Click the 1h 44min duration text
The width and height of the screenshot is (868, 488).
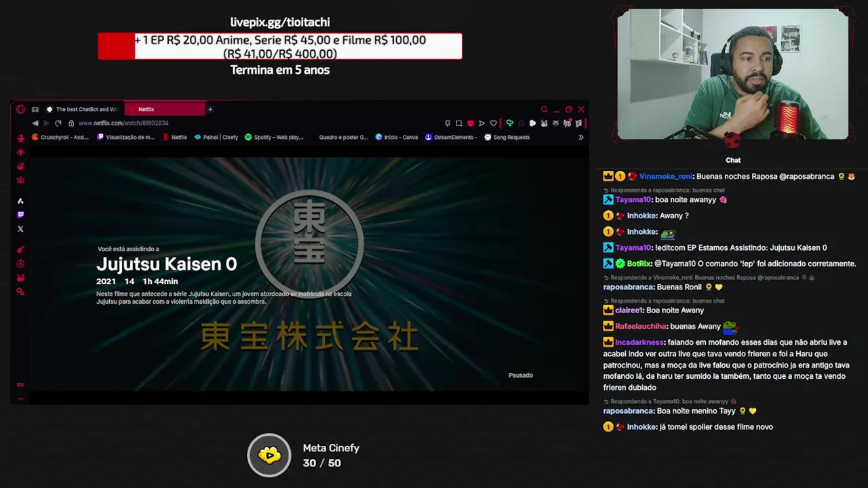[160, 281]
